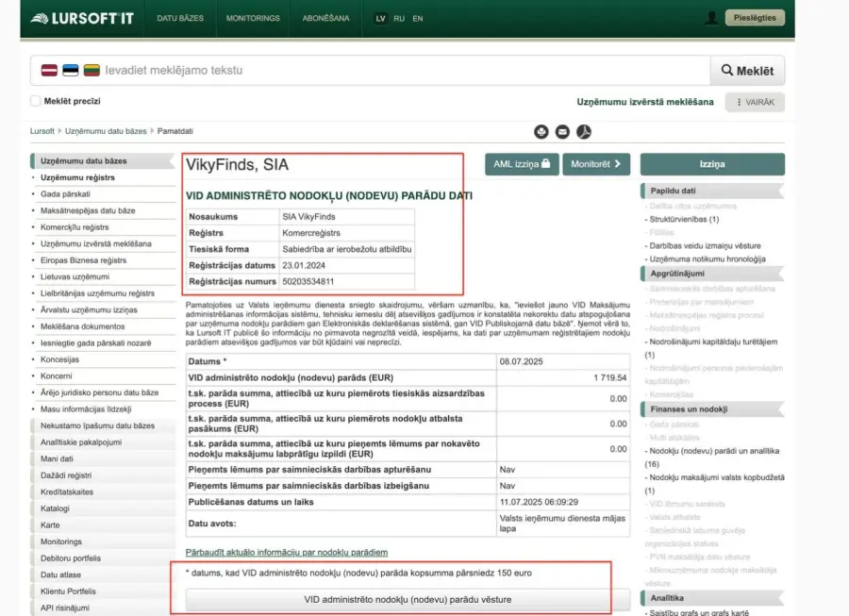Open Ārvalstu uzņēmumu izziņas in sidebar
Viewport: 849px width, 616px height.
(89, 310)
